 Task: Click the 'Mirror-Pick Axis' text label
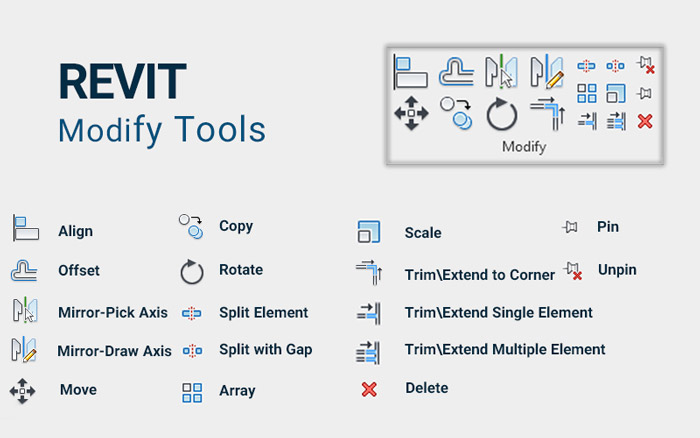(113, 313)
